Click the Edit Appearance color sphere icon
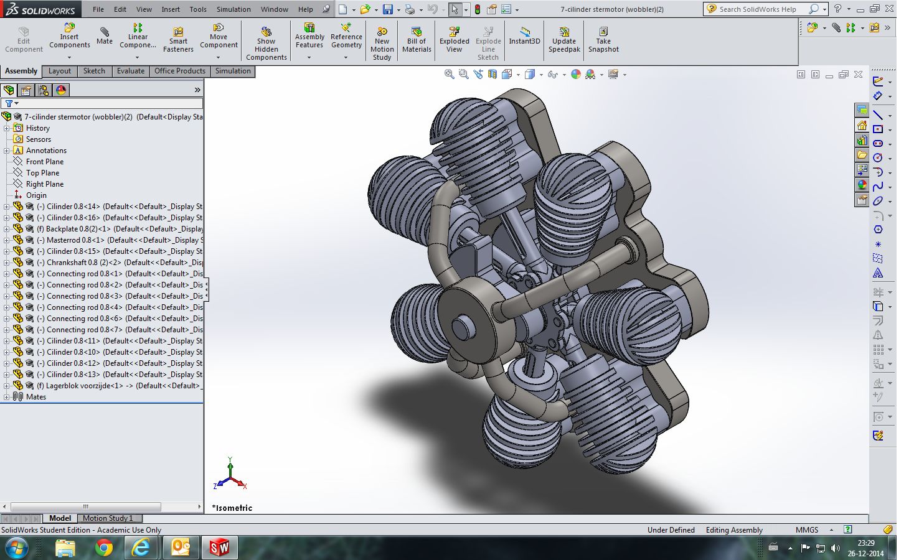This screenshot has width=924, height=560. (x=576, y=74)
